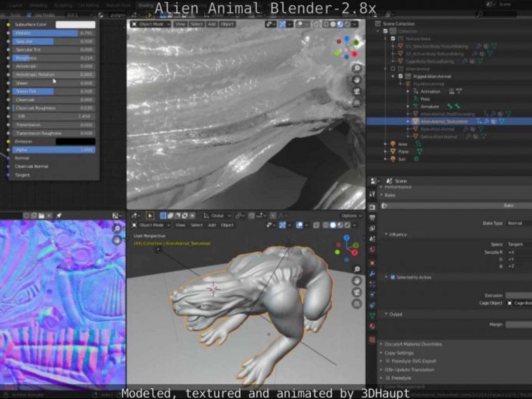Open Add menu in lower viewport
This screenshot has height=399, width=532.
click(x=212, y=225)
